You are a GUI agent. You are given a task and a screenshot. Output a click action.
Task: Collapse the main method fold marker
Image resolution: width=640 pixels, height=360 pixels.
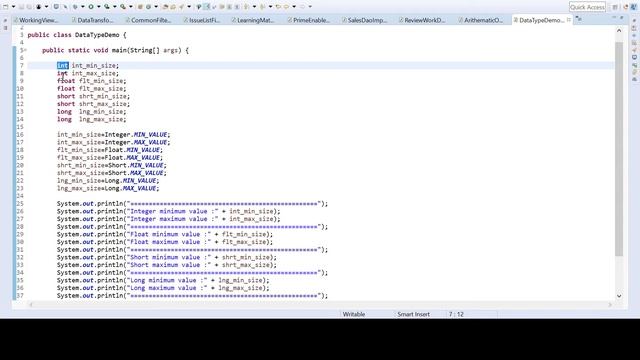click(25, 50)
